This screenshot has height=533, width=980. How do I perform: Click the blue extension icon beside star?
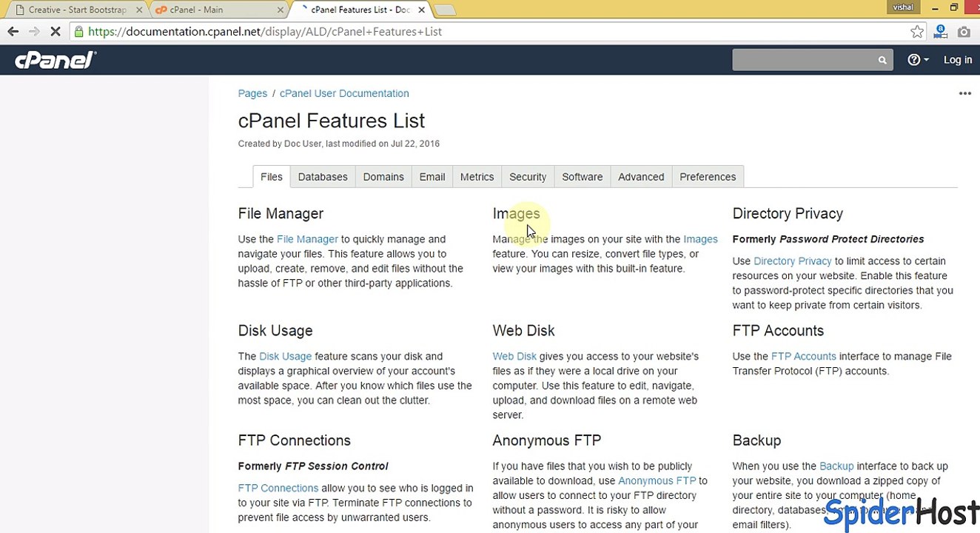tap(940, 32)
